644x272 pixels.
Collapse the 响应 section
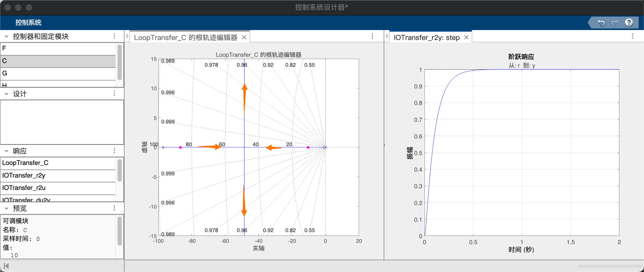pyautogui.click(x=6, y=151)
